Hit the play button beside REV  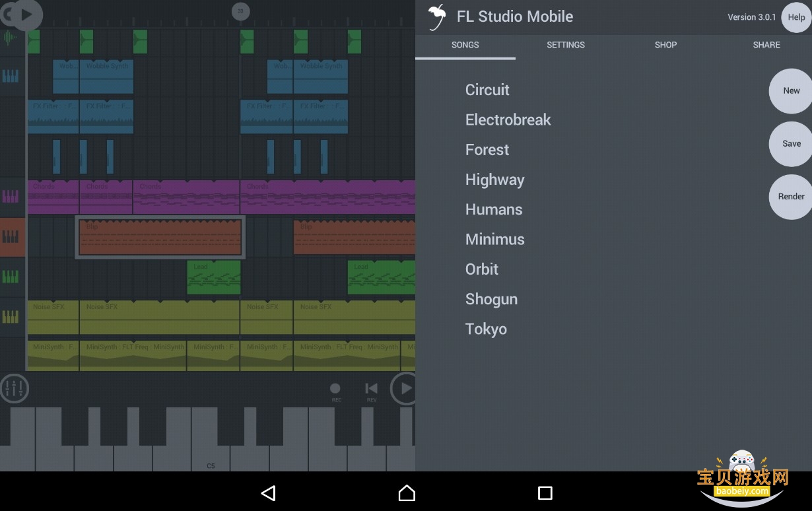[x=403, y=389]
